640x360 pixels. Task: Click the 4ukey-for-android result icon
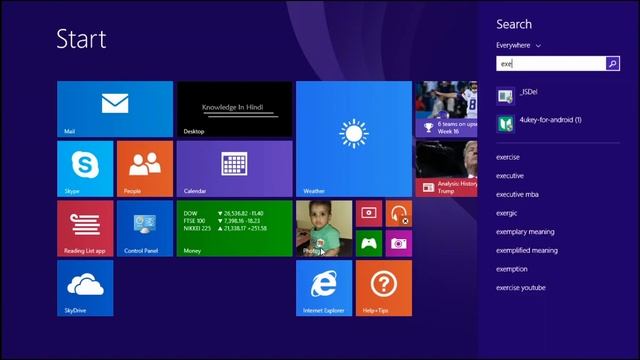(x=505, y=124)
